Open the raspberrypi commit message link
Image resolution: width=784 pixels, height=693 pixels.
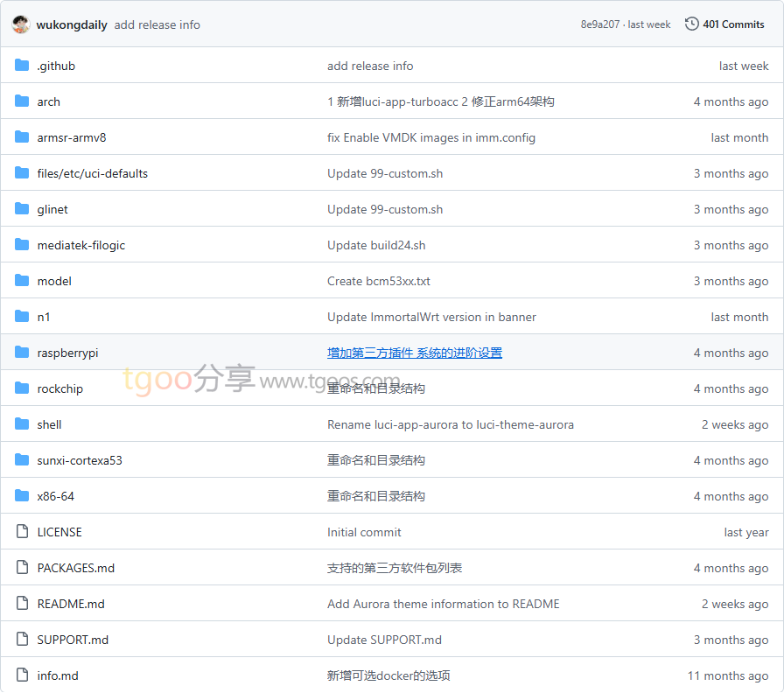pos(414,353)
